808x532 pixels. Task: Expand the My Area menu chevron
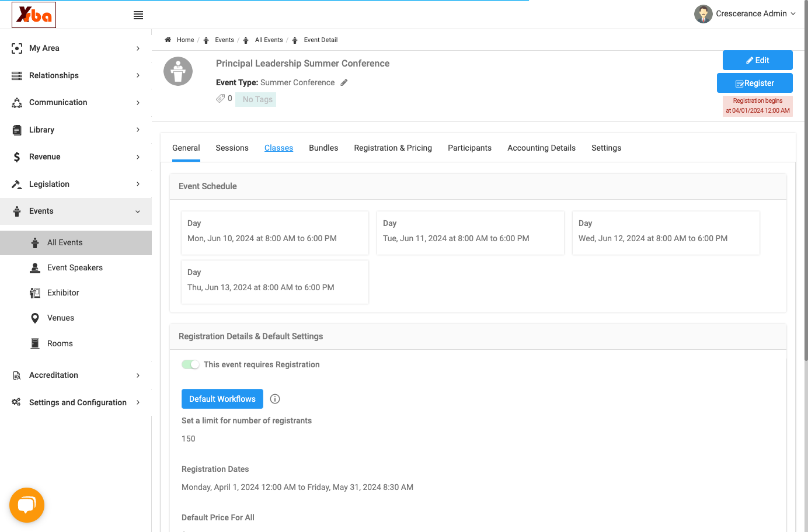138,48
